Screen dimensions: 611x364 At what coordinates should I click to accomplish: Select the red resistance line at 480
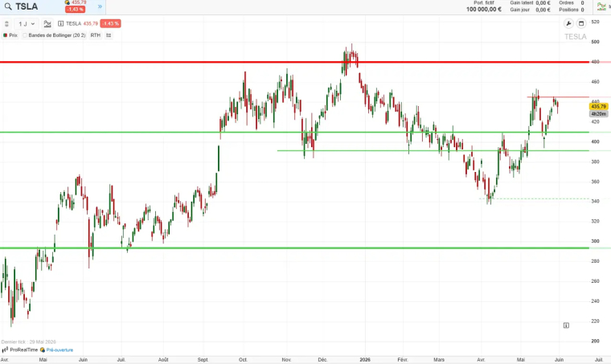[294, 62]
